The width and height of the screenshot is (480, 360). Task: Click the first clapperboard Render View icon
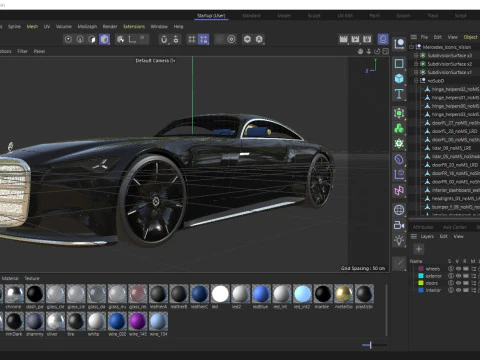[343, 39]
